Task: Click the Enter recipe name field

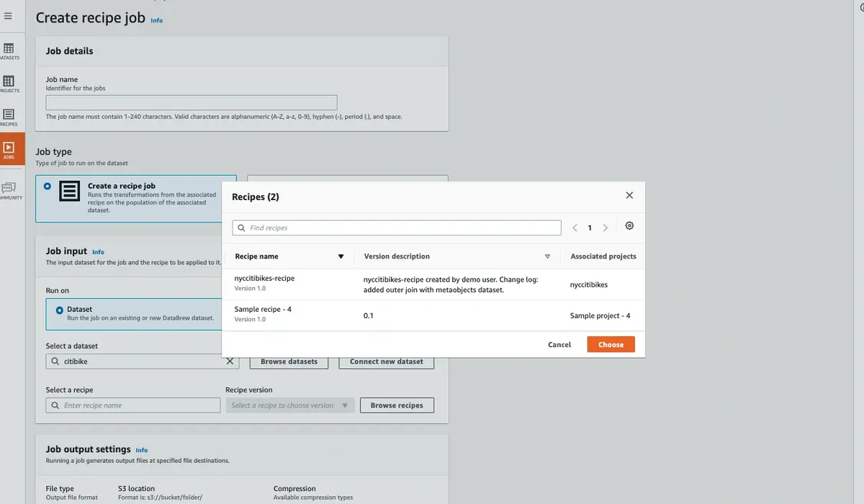Action: pyautogui.click(x=133, y=405)
